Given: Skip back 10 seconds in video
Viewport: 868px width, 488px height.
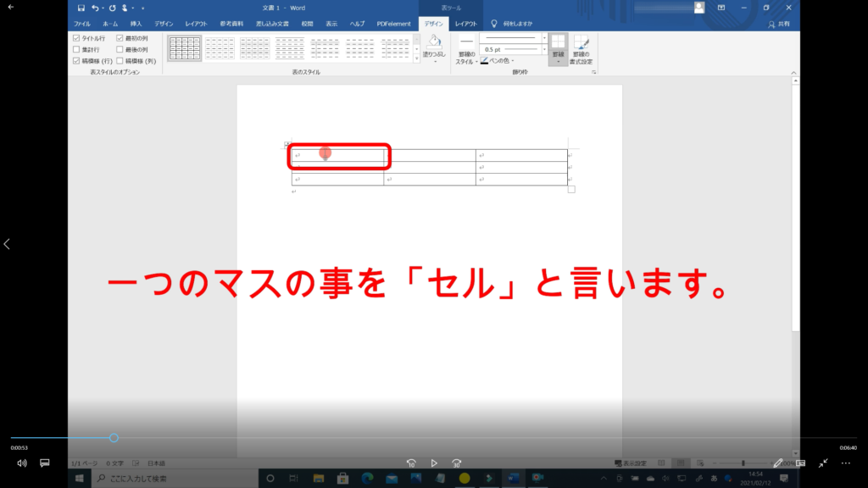Looking at the screenshot, I should click(411, 463).
